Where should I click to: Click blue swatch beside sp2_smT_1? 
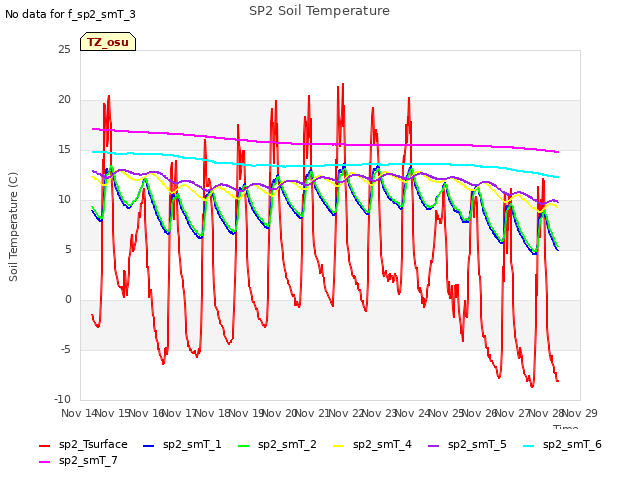pyautogui.click(x=149, y=446)
